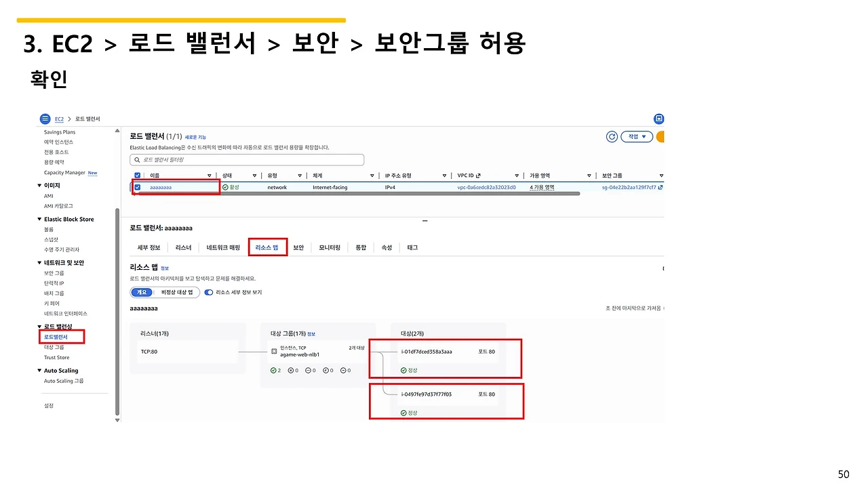Open the filter dropdown on the 이름 column
The width and height of the screenshot is (868, 488).
209,175
